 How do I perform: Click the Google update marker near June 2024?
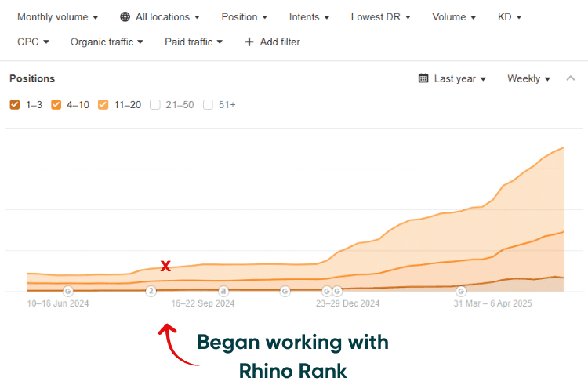67,291
